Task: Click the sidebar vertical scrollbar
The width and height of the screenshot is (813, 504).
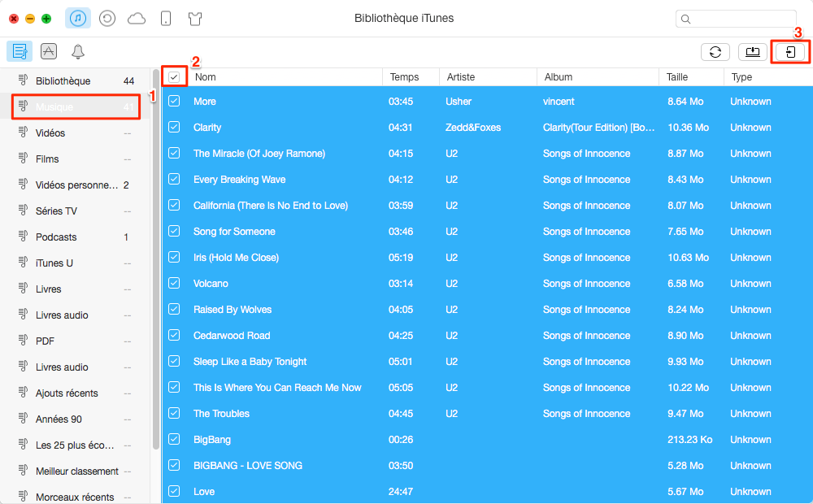Action: coord(156,259)
